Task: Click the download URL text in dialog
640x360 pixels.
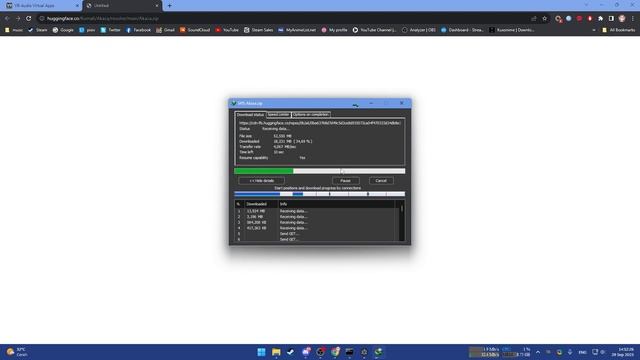Action: pyautogui.click(x=320, y=123)
